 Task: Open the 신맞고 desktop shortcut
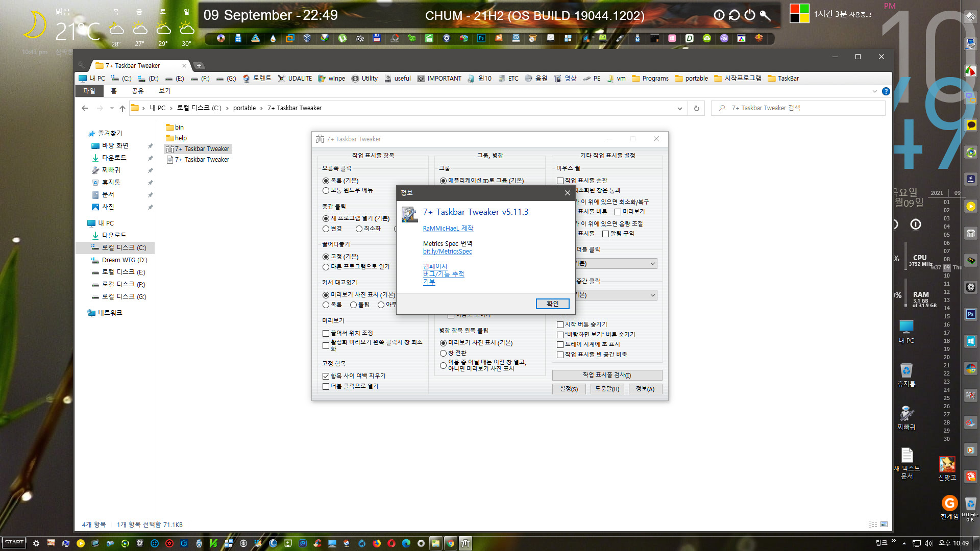pyautogui.click(x=947, y=468)
